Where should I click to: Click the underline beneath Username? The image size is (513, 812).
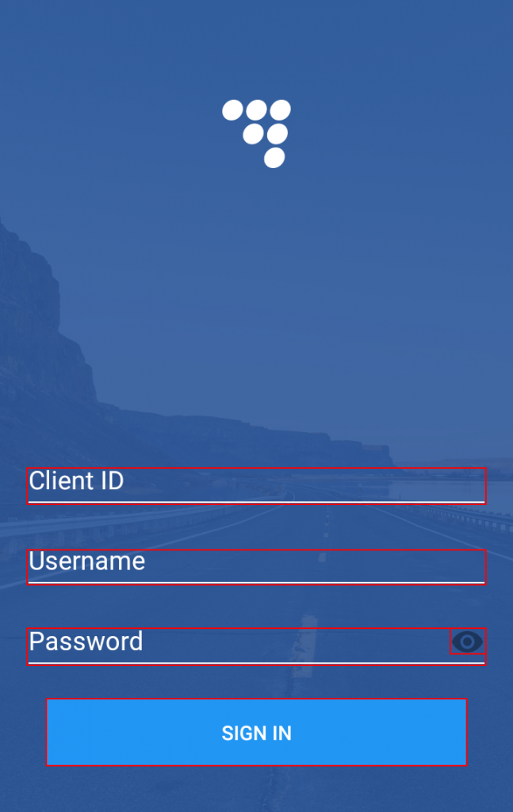(x=256, y=583)
